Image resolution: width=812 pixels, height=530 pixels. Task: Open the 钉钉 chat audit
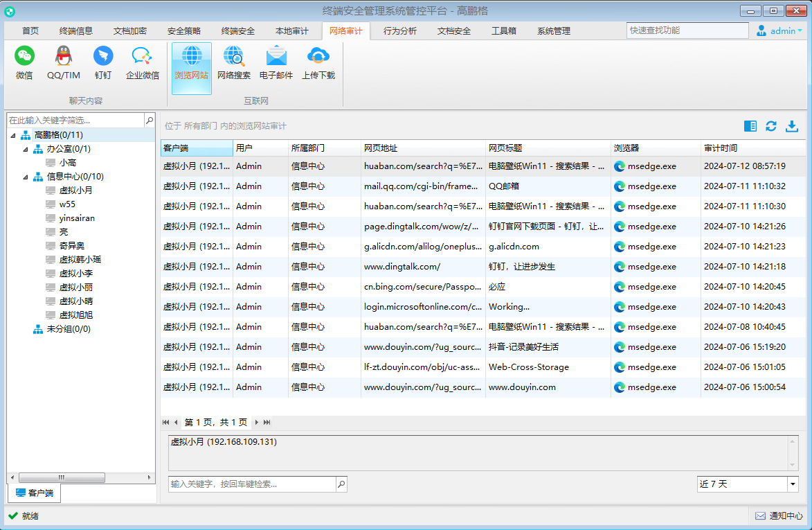103,62
